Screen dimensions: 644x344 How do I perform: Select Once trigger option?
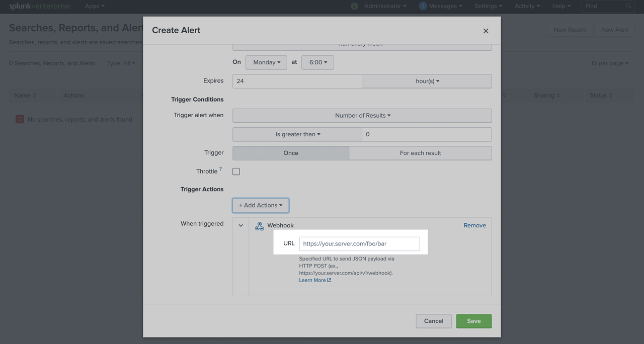pos(291,153)
